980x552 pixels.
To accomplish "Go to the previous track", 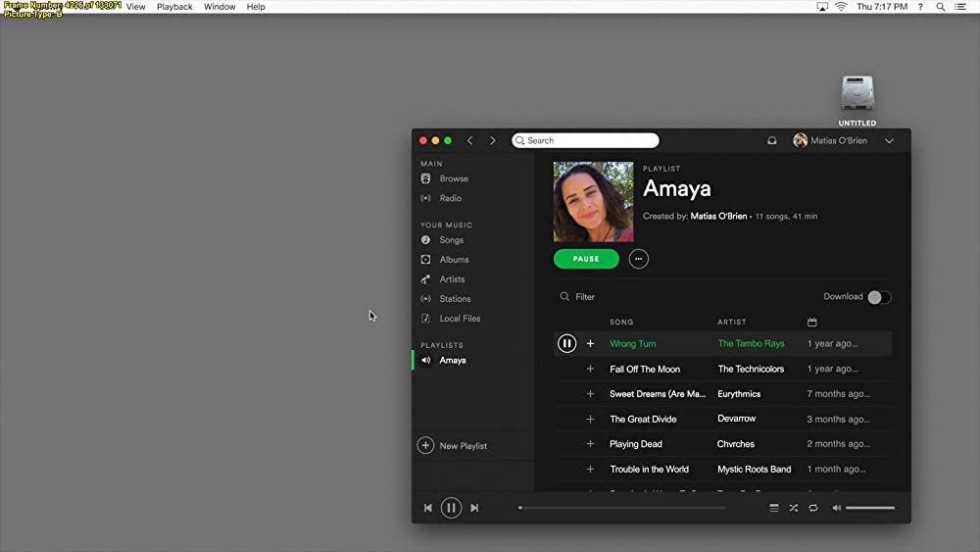I will [427, 508].
